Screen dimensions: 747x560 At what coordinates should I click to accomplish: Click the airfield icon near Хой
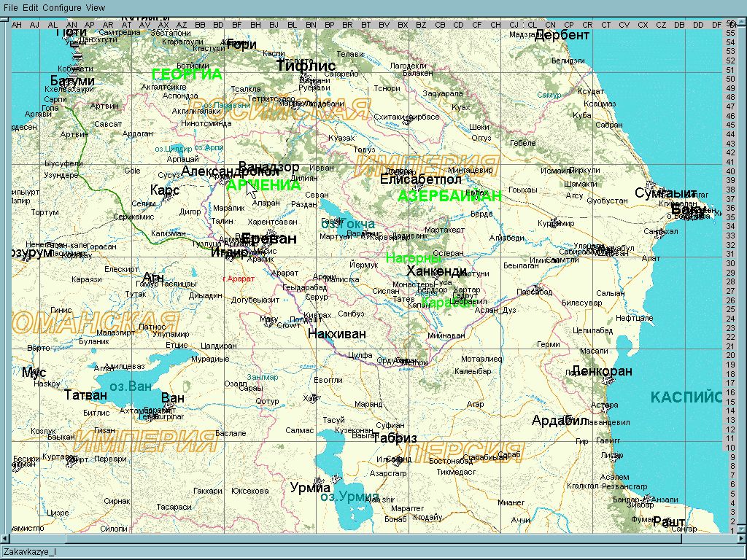pyautogui.click(x=314, y=398)
